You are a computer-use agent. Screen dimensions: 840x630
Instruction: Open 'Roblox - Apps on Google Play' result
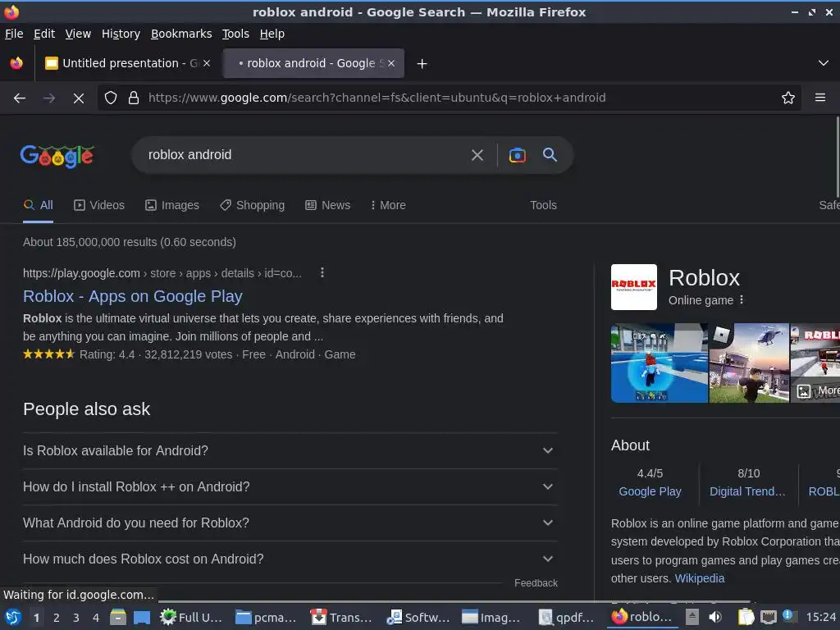[133, 296]
